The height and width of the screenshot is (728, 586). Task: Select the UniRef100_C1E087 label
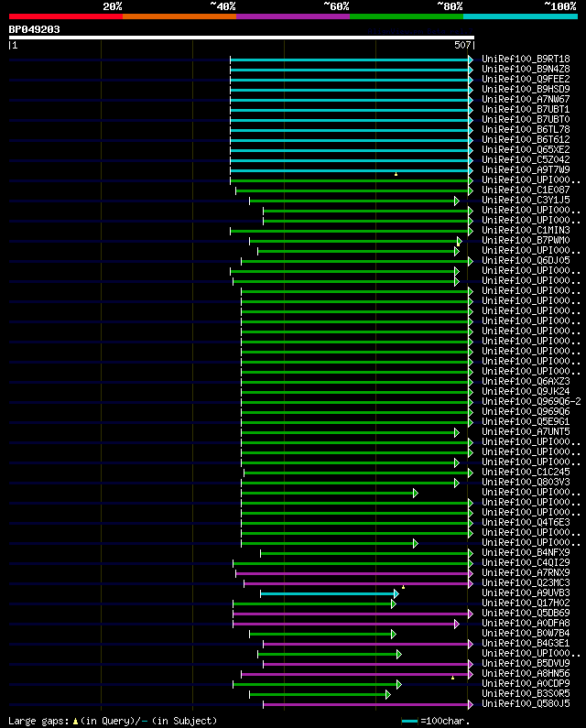(526, 190)
